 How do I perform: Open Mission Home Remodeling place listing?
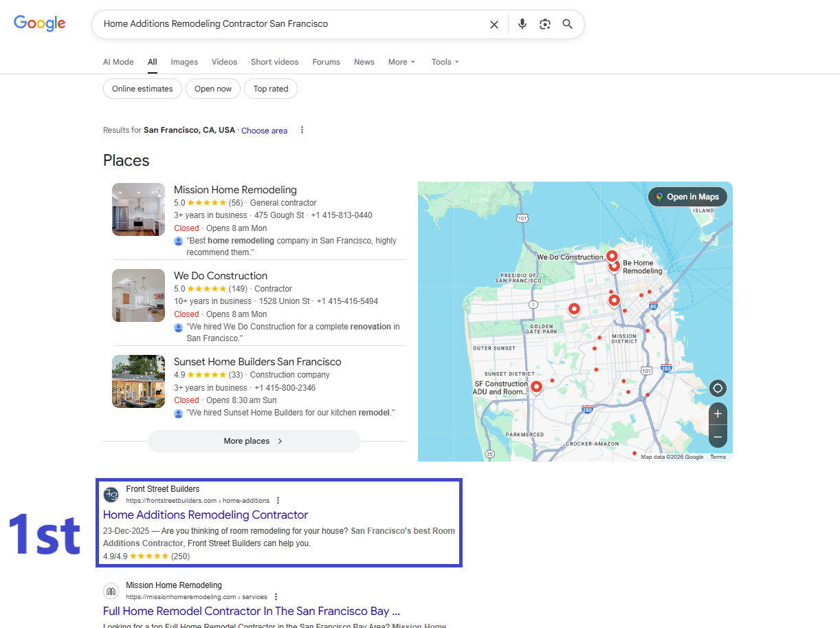(235, 190)
